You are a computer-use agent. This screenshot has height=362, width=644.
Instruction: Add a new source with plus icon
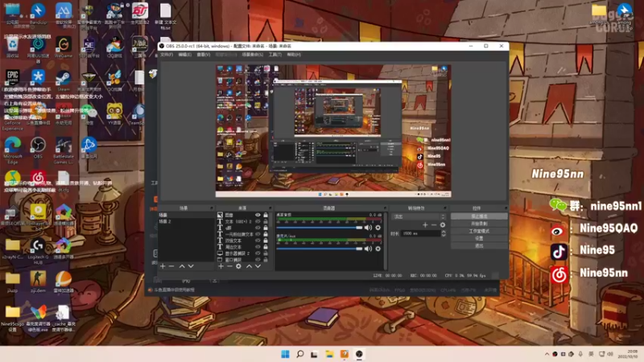tap(221, 266)
